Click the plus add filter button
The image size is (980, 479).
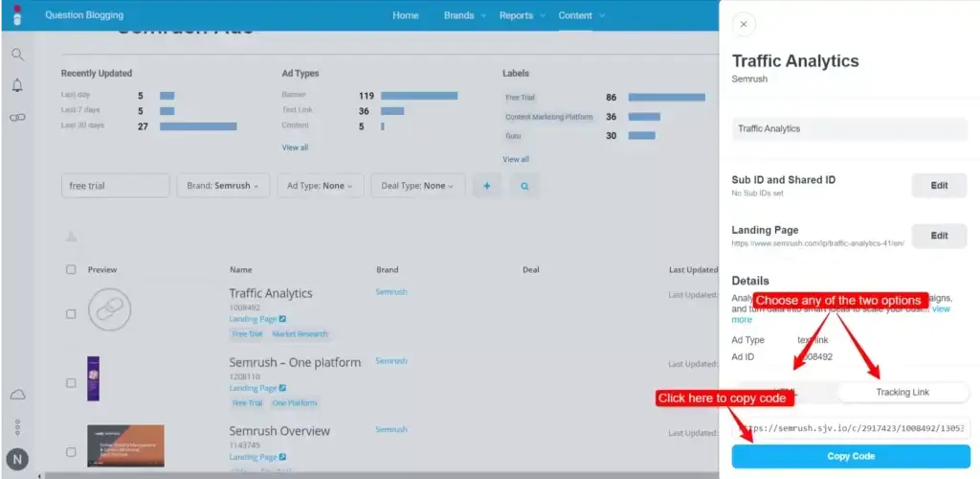coord(487,186)
